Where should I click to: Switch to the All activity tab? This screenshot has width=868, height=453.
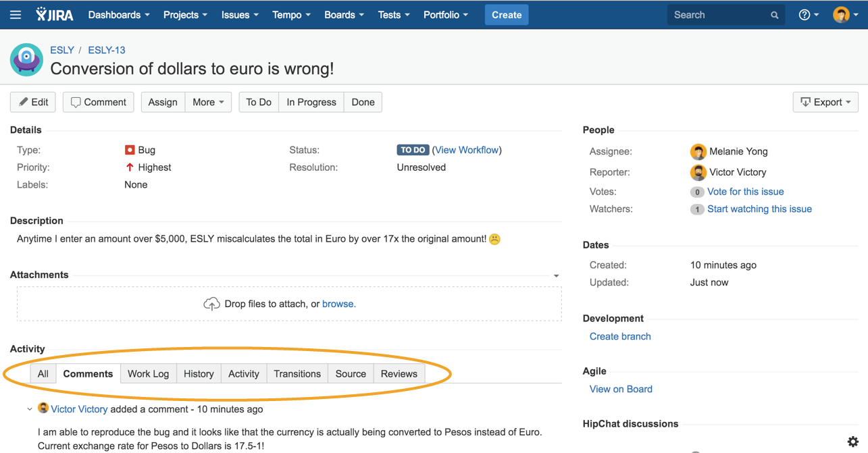(x=43, y=373)
